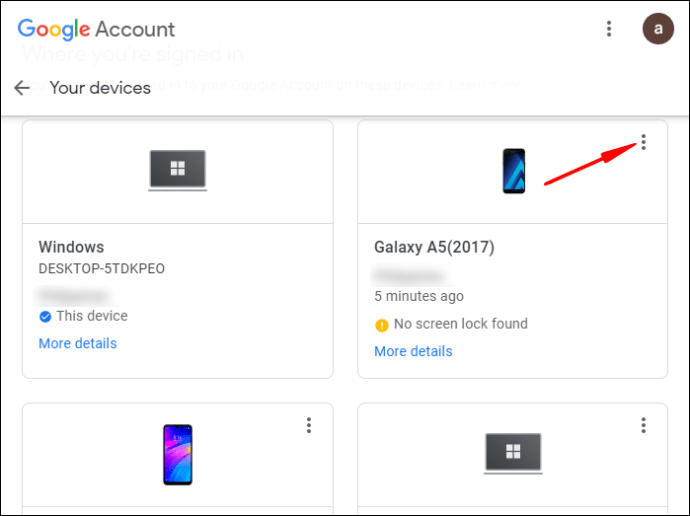Viewport: 690px width, 516px height.
Task: Click the Galaxy A5 phone image
Action: (x=513, y=171)
